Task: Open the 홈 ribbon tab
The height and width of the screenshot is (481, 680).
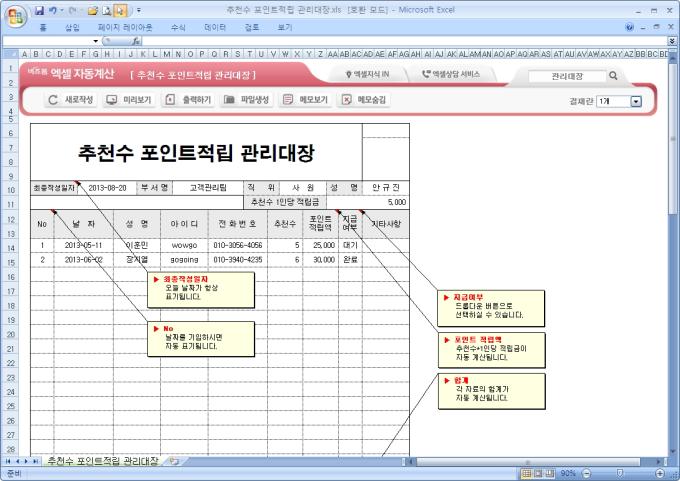Action: click(x=42, y=27)
